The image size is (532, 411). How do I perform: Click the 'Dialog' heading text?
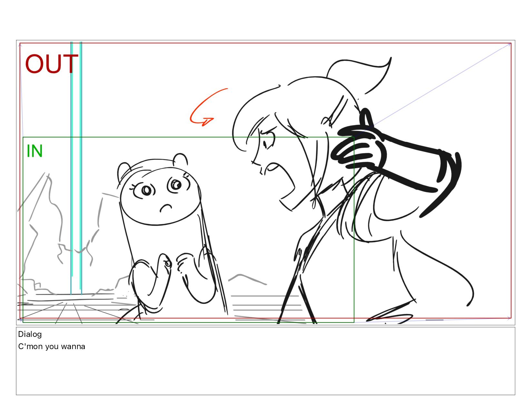pyautogui.click(x=30, y=334)
